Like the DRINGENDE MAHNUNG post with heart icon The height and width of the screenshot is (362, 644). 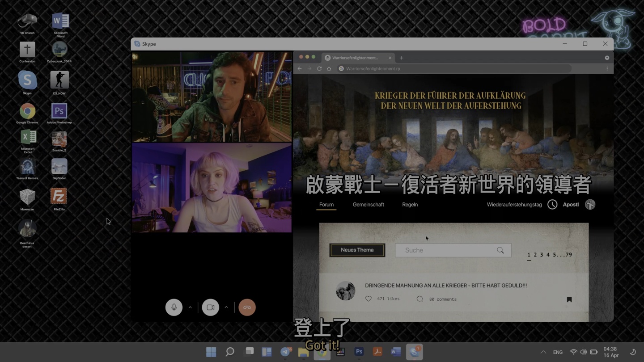[369, 299]
